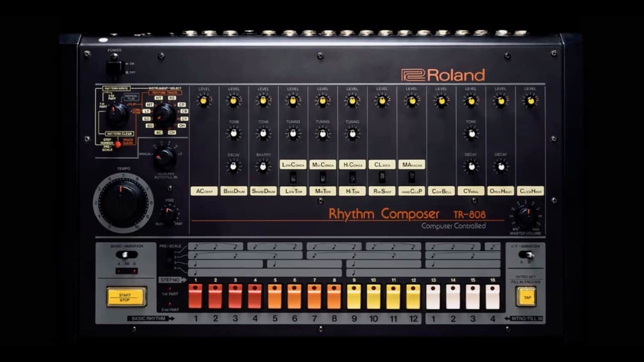Screen dimensions: 644x362
Task: Click the Instrument-Select rotary knob
Action: coord(165,115)
